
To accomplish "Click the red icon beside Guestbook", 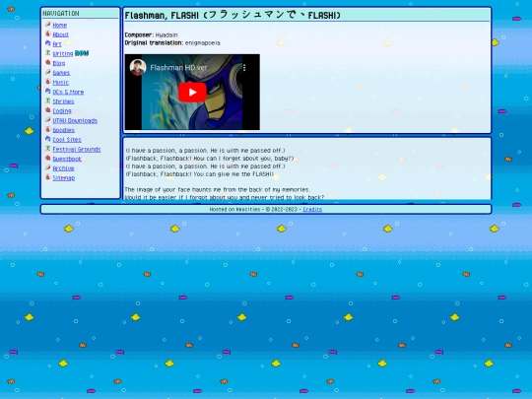I will point(48,158).
